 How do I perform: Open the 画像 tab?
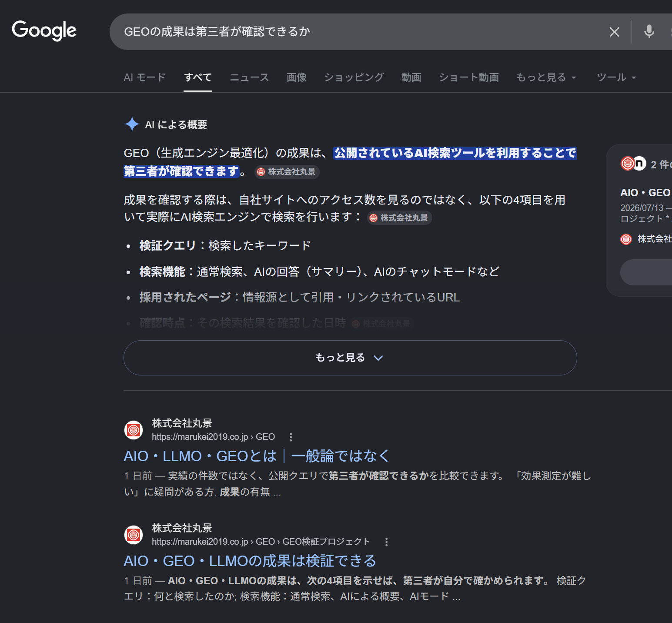click(x=297, y=77)
